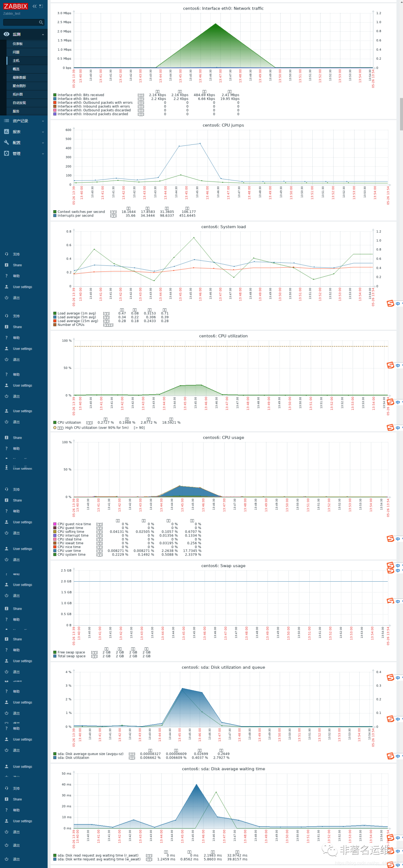Click the magnifier search icon
This screenshot has height=868, width=403.
tap(41, 22)
